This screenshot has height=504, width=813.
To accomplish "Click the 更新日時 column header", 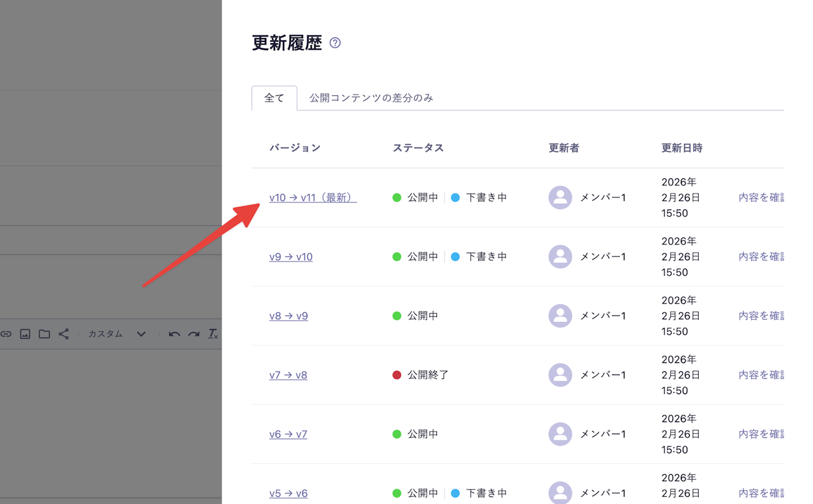I will coord(682,148).
